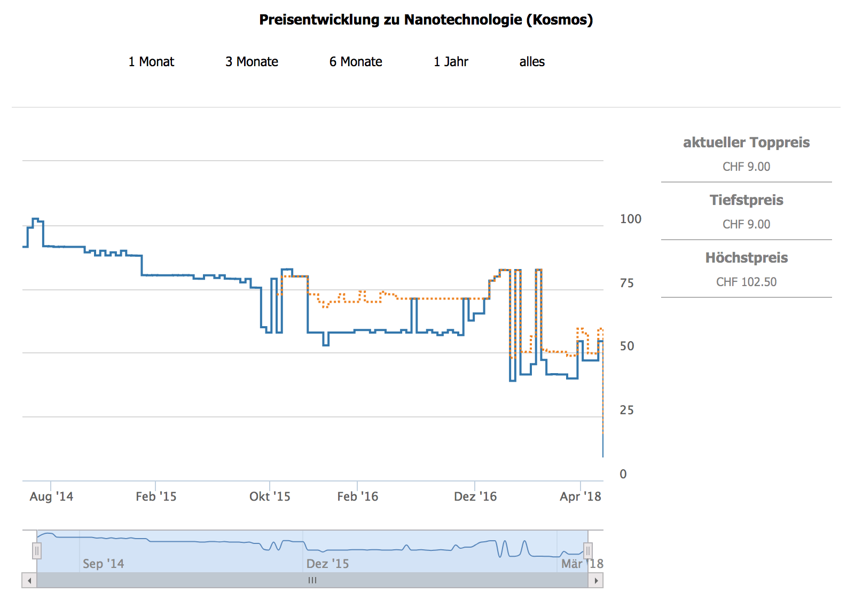Click the Feb '16 x-axis label
Image resolution: width=847 pixels, height=616 pixels.
[357, 496]
